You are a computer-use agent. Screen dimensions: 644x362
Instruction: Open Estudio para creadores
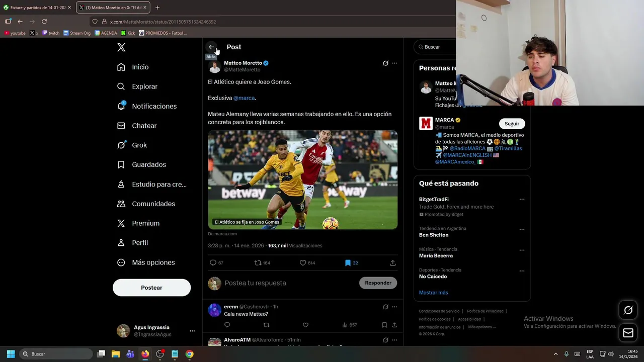(152, 184)
